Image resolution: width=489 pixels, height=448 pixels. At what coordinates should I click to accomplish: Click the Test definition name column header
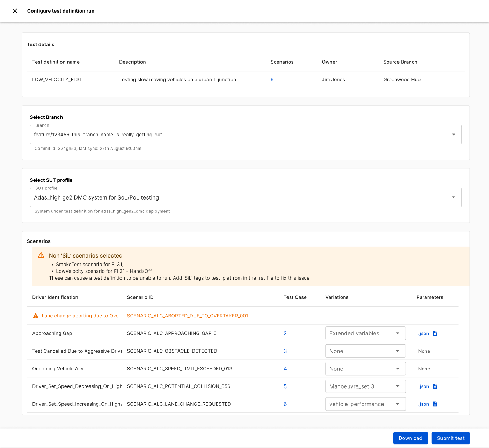pos(56,62)
